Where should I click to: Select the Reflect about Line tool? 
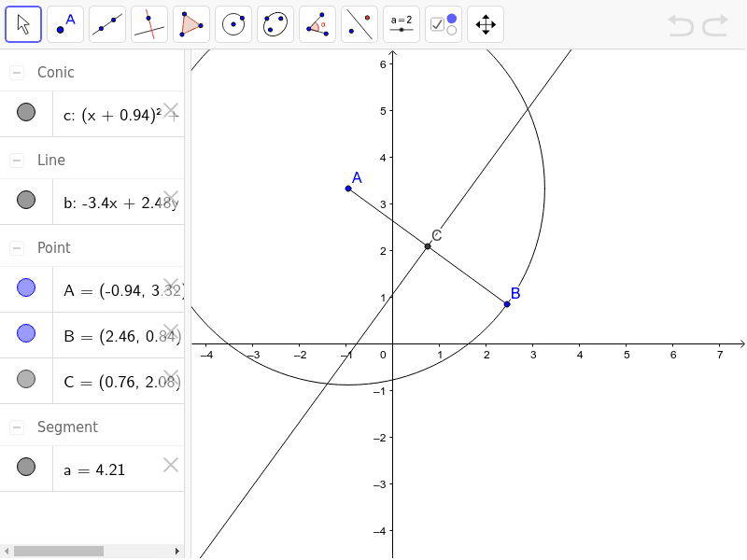pos(359,24)
